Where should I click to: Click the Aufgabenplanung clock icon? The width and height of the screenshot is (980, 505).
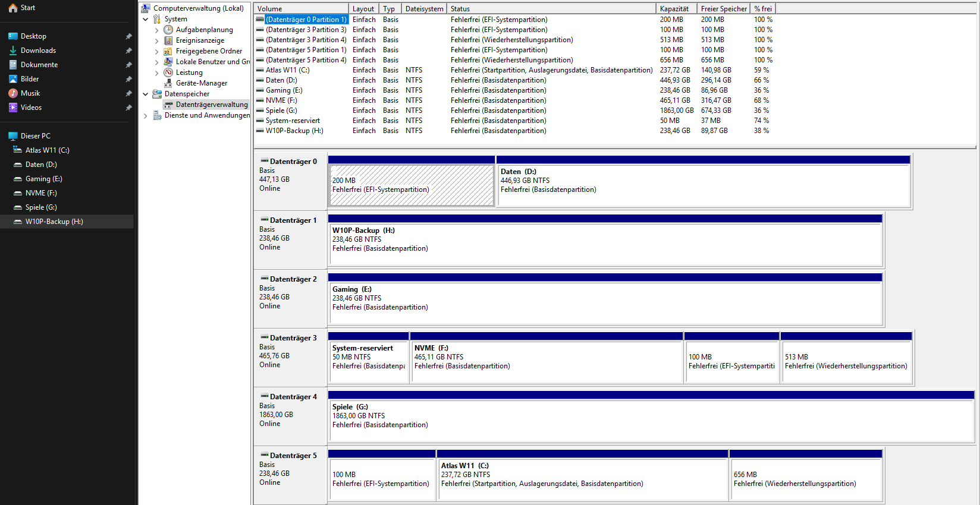(168, 30)
